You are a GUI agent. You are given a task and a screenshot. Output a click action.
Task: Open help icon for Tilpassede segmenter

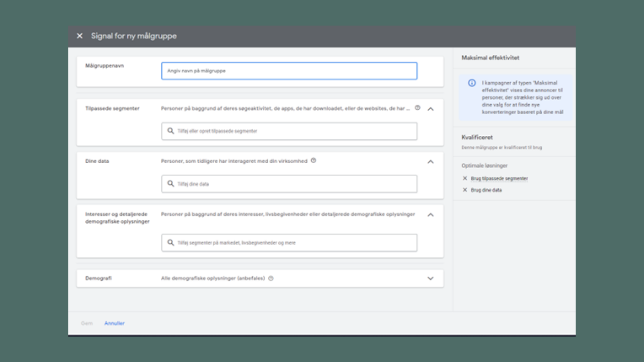417,108
